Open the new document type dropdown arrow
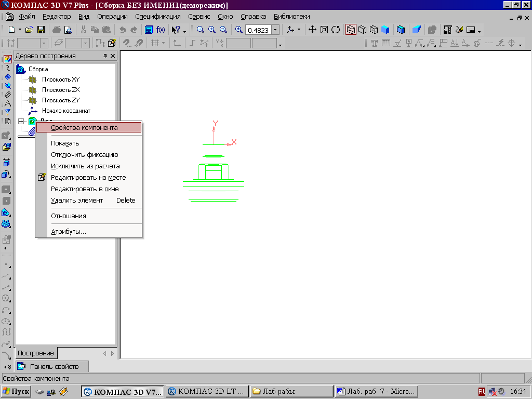 click(x=20, y=30)
